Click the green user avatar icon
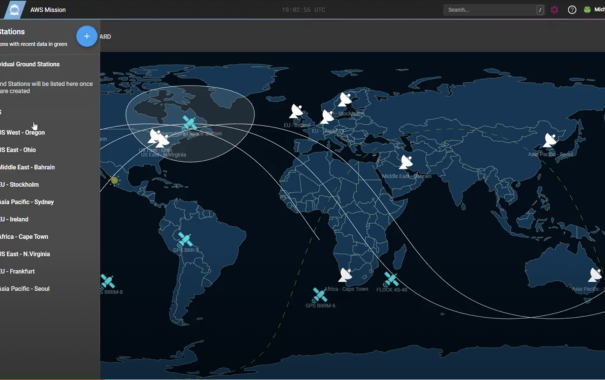The image size is (605, 380). tap(587, 10)
